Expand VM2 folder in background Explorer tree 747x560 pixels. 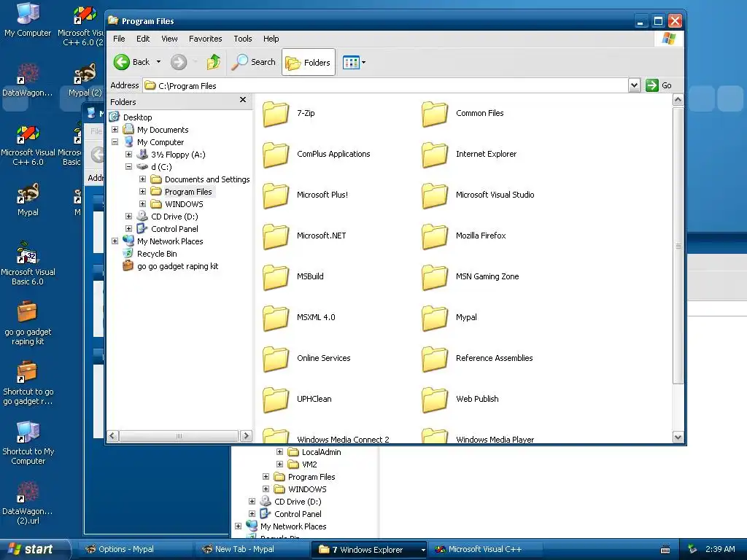pyautogui.click(x=279, y=464)
